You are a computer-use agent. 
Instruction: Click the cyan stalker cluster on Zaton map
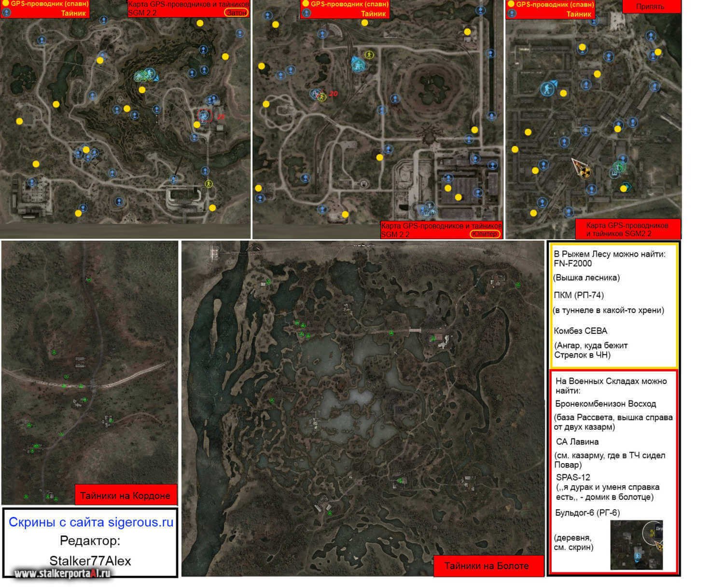(145, 75)
